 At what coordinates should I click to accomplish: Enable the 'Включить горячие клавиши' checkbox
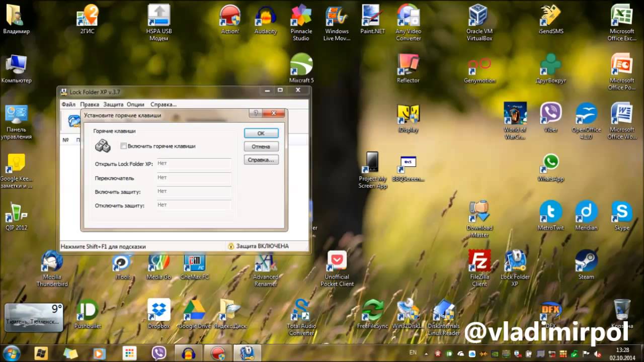point(124,146)
